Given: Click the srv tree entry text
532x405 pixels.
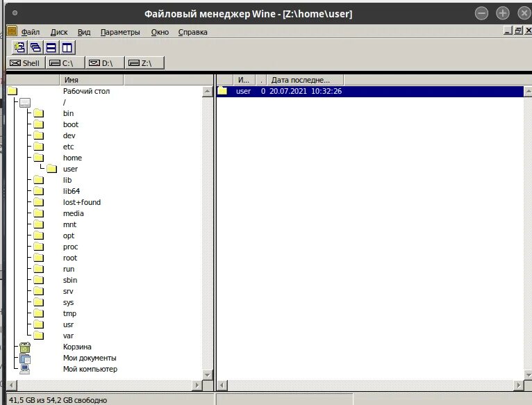Looking at the screenshot, I should tap(68, 291).
